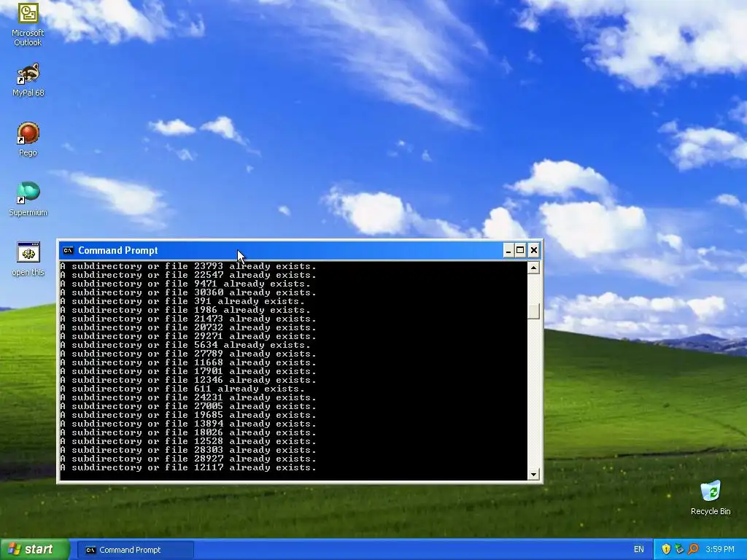Click the line mentioning file 12528
The image size is (747, 560).
tap(188, 441)
